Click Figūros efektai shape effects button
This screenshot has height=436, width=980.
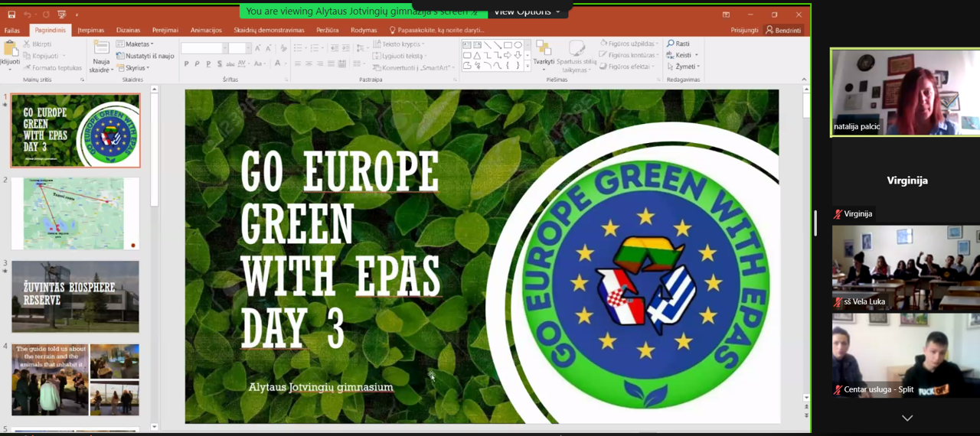coord(626,67)
